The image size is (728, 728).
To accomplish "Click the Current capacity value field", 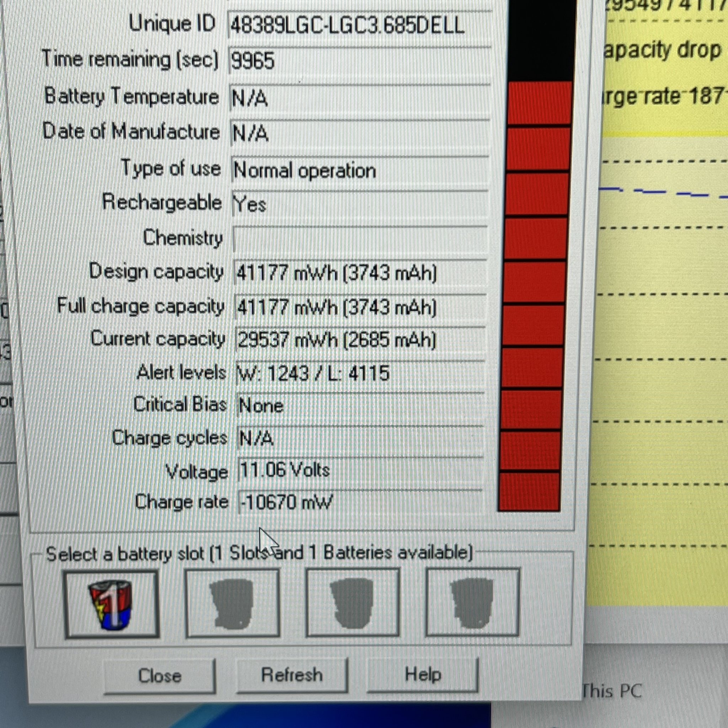I will click(x=359, y=340).
